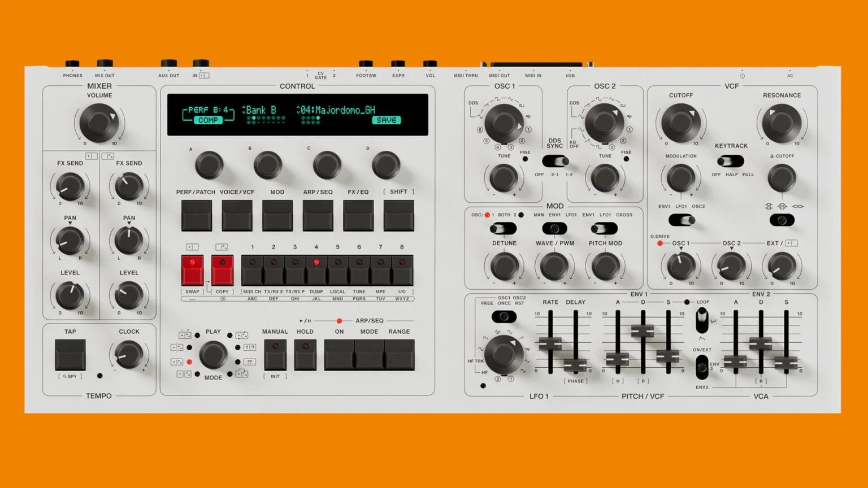Click the ARP/SEQ RANGE button
The image size is (868, 488).
pyautogui.click(x=400, y=355)
